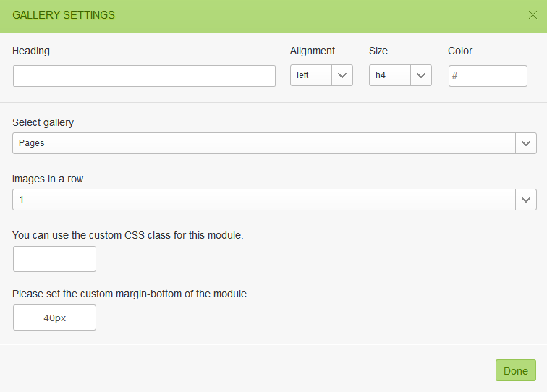Click the Heading text input field

144,76
